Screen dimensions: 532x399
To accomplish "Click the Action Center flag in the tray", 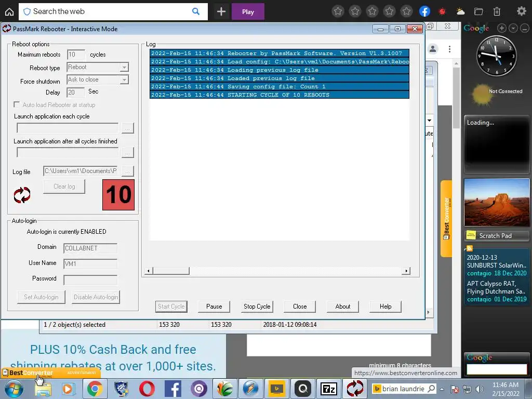I will [x=455, y=389].
